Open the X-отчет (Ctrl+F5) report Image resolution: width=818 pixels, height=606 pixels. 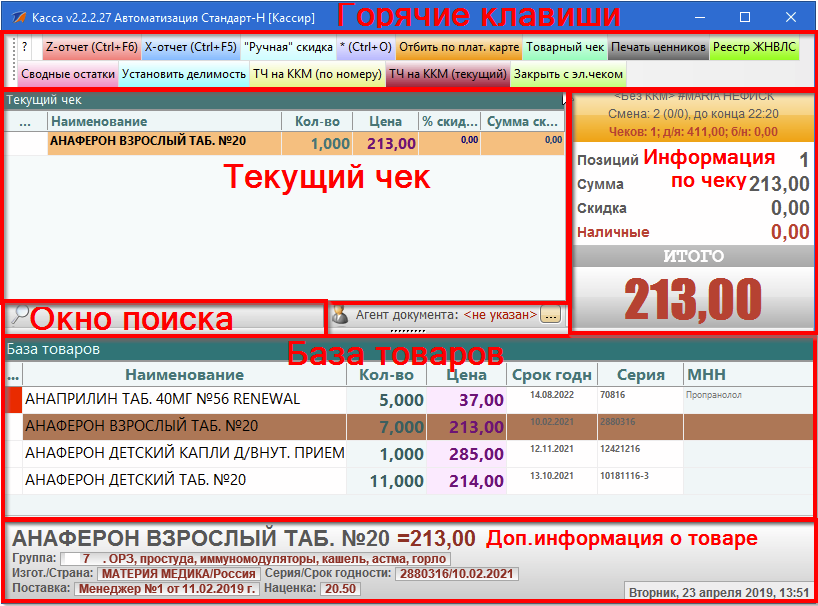pyautogui.click(x=190, y=47)
